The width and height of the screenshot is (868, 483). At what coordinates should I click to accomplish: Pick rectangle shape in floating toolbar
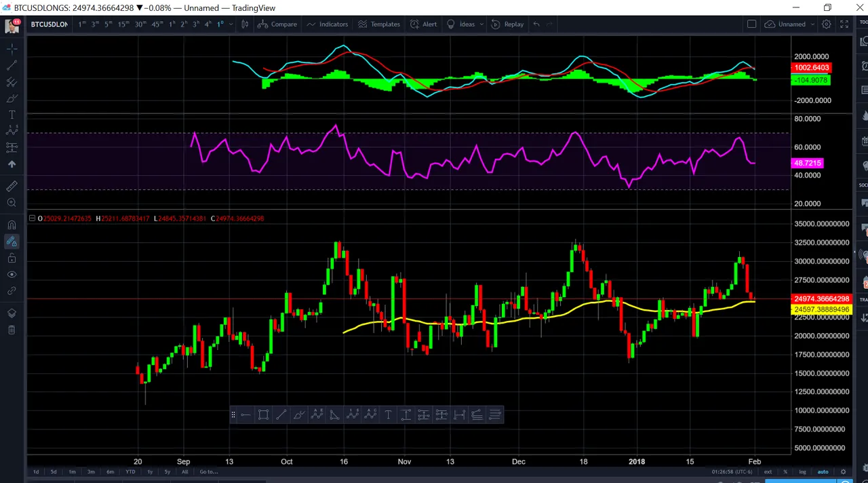[264, 414]
